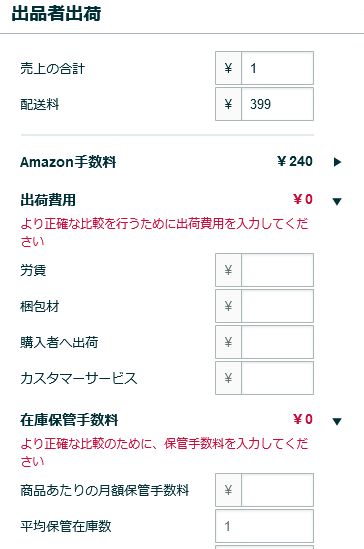Click the 売上の合計 amount field
Viewport: 364px width, 549px height.
point(277,68)
